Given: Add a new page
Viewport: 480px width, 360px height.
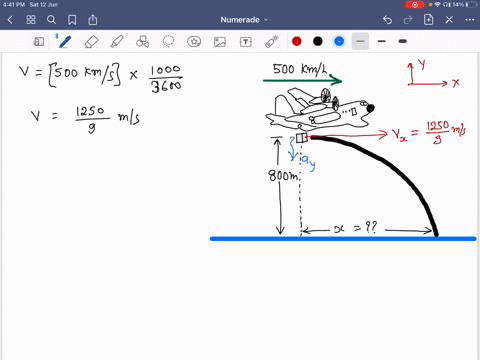Looking at the screenshot, I should click(x=428, y=20).
